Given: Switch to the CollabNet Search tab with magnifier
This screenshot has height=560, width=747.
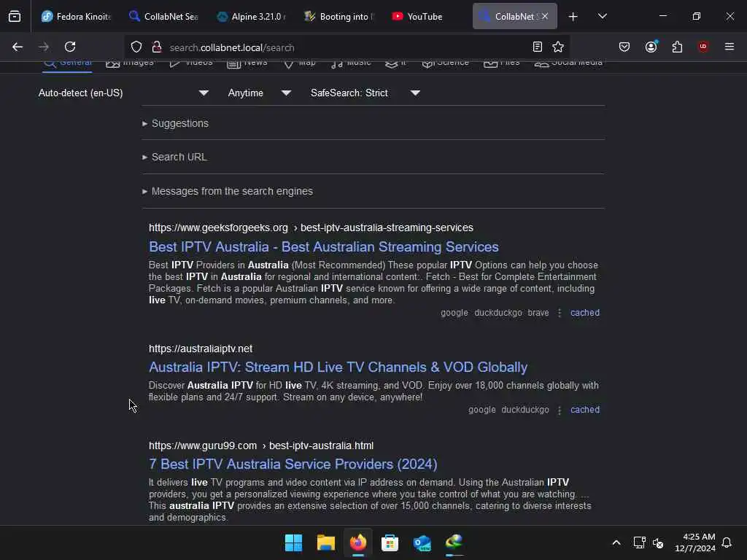Looking at the screenshot, I should coord(163,17).
